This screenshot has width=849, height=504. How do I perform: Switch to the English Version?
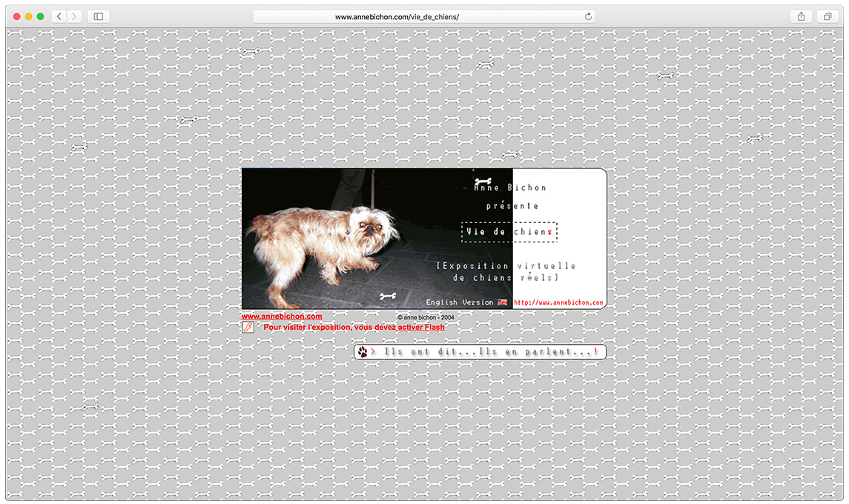pyautogui.click(x=459, y=302)
